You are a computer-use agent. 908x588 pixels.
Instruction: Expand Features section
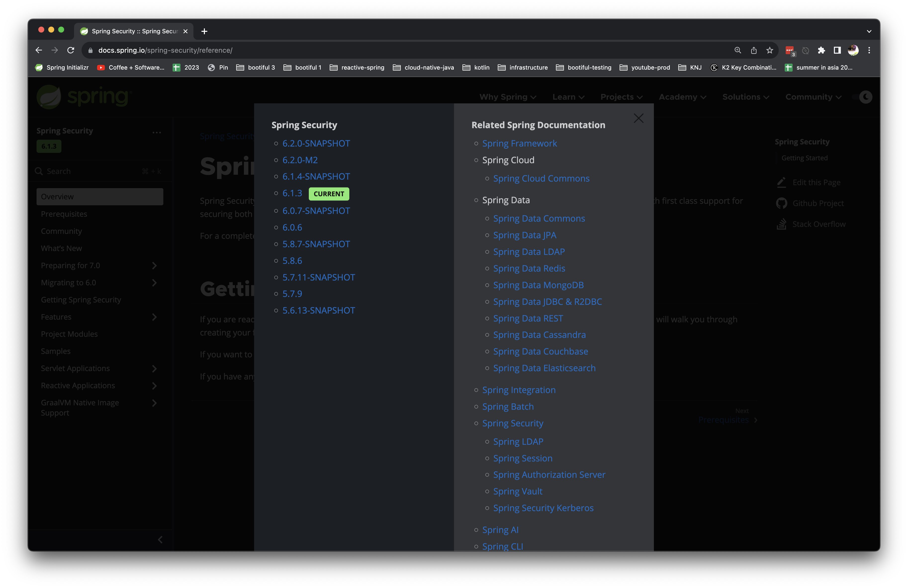click(154, 317)
